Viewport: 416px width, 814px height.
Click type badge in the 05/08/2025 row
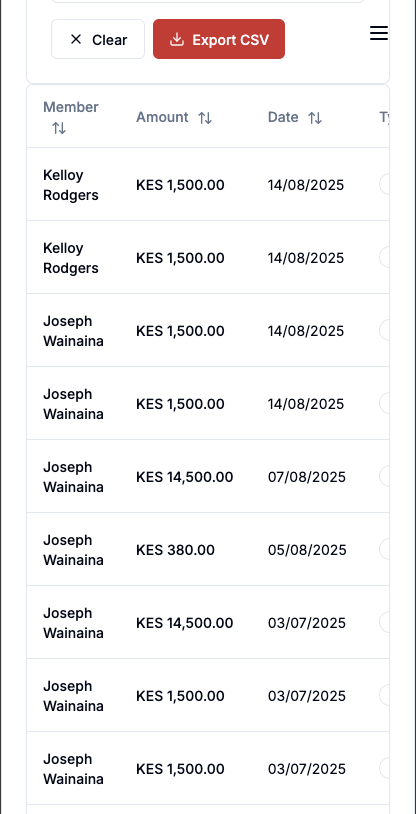(384, 549)
